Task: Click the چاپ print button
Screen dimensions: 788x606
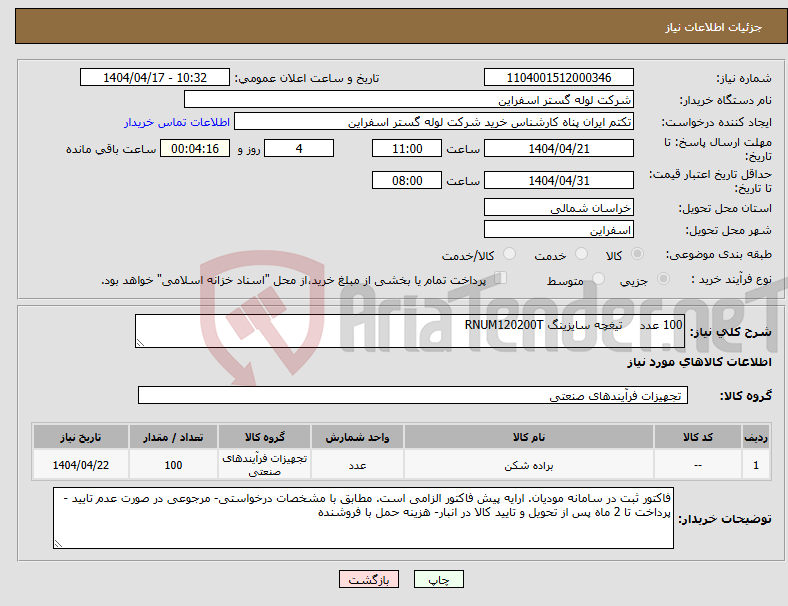Action: pyautogui.click(x=439, y=579)
